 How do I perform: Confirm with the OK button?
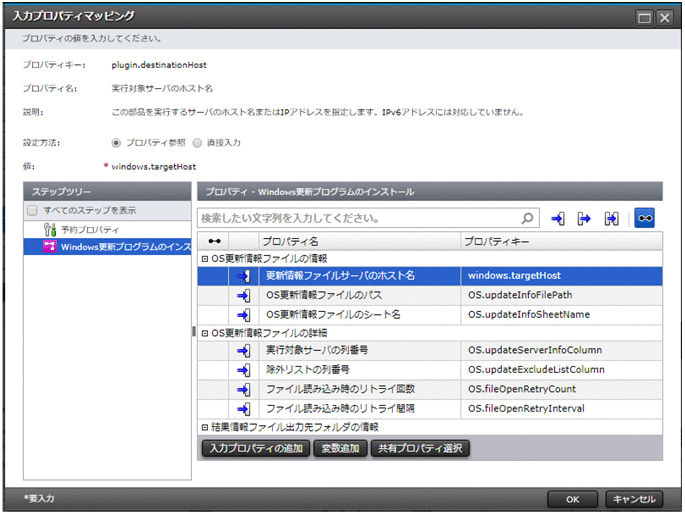click(572, 499)
